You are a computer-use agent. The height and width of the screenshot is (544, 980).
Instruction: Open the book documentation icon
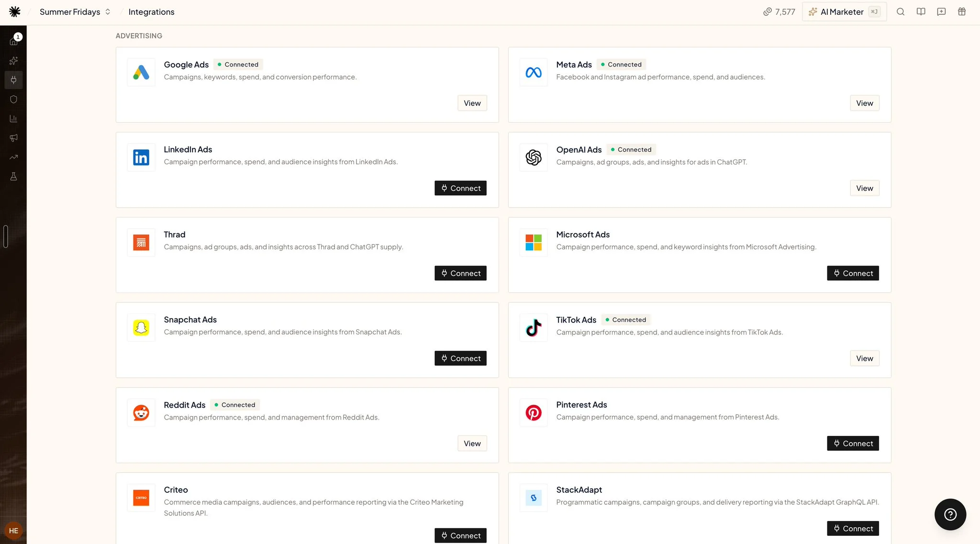click(x=921, y=12)
